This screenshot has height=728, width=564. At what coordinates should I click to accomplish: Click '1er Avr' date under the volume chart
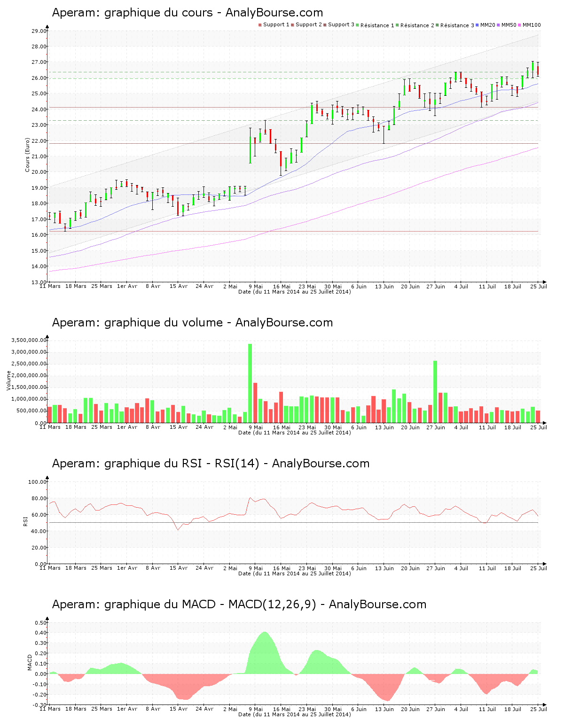coord(127,427)
